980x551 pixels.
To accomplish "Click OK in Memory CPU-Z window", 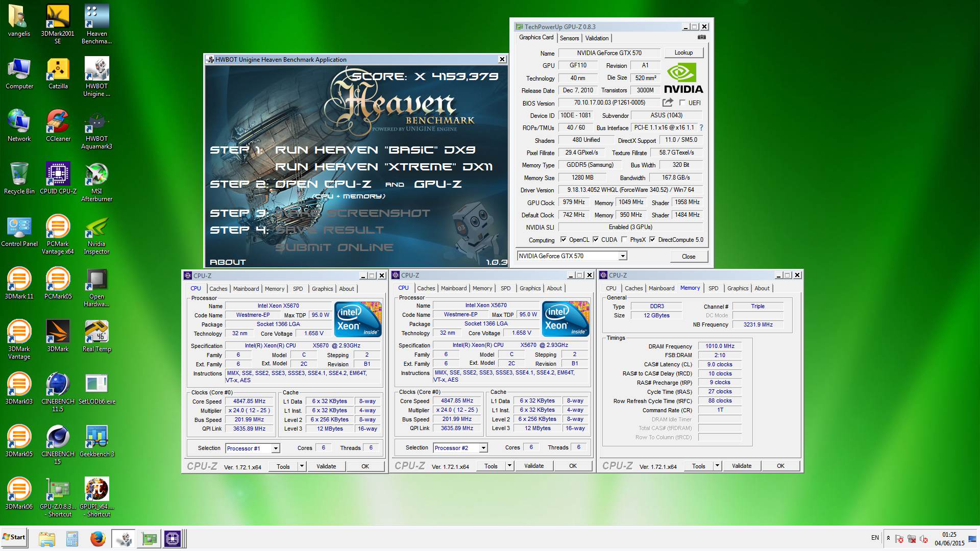I will point(780,466).
